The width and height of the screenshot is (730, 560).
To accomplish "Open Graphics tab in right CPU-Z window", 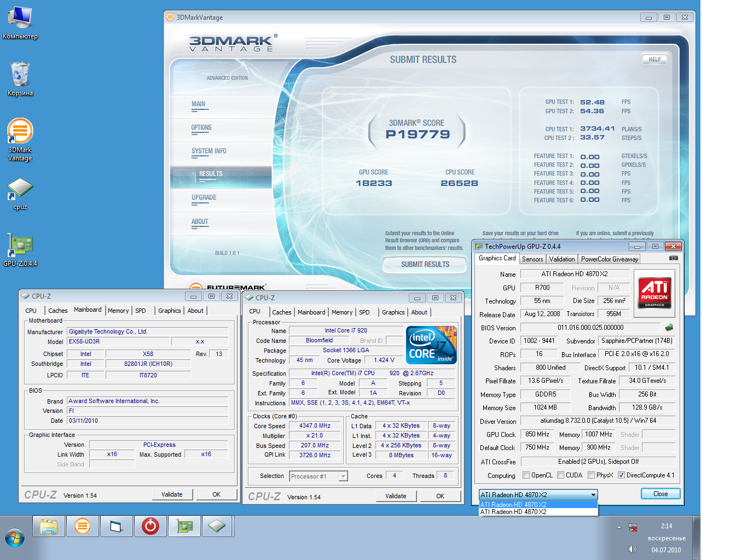I will coord(393,312).
